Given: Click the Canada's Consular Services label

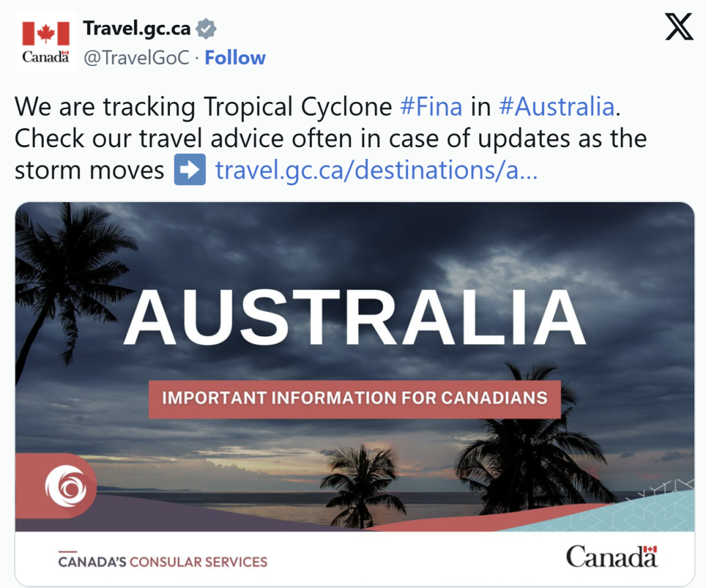Looking at the screenshot, I should point(163,561).
